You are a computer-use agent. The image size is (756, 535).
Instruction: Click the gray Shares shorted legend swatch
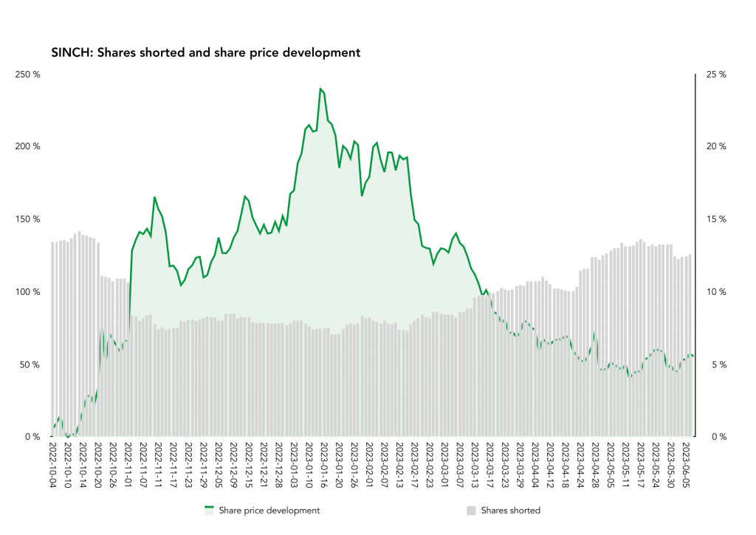pyautogui.click(x=471, y=511)
